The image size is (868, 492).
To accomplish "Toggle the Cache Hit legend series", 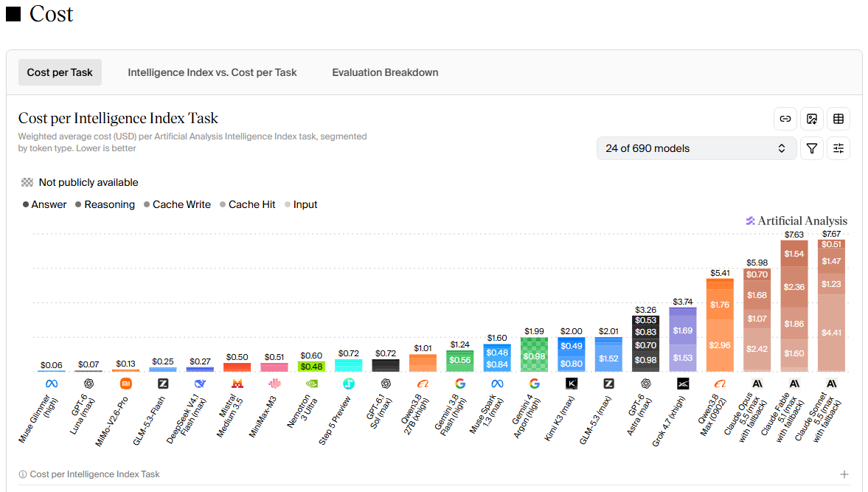I will point(248,205).
